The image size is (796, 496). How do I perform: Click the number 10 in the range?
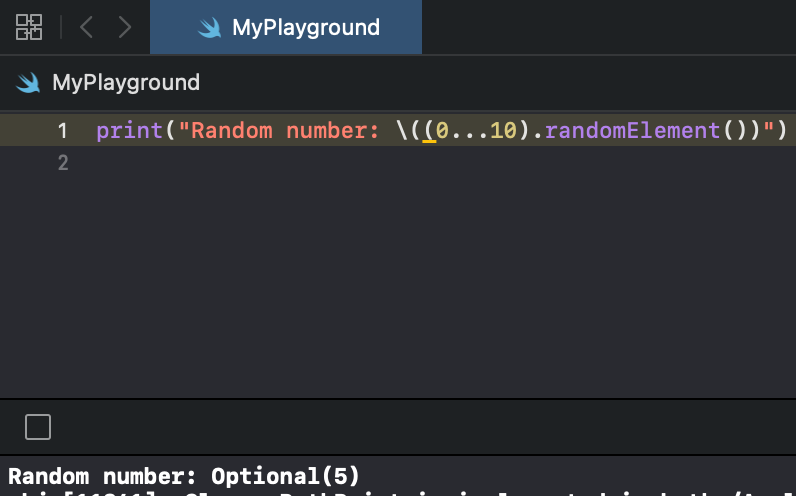click(503, 131)
